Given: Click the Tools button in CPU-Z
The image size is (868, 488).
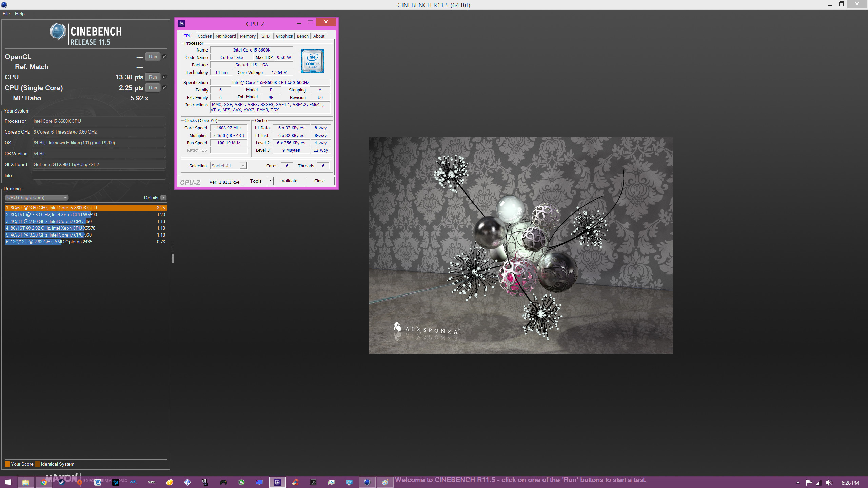Looking at the screenshot, I should [x=256, y=181].
